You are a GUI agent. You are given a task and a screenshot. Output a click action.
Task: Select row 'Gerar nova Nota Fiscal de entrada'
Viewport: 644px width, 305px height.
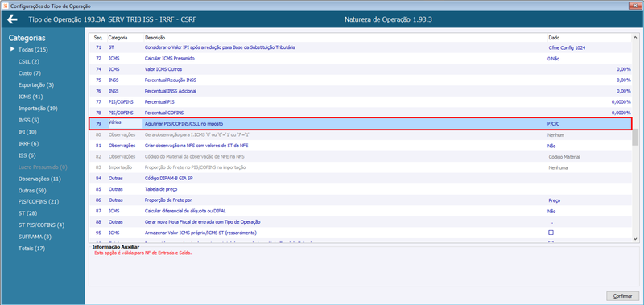tap(361, 221)
